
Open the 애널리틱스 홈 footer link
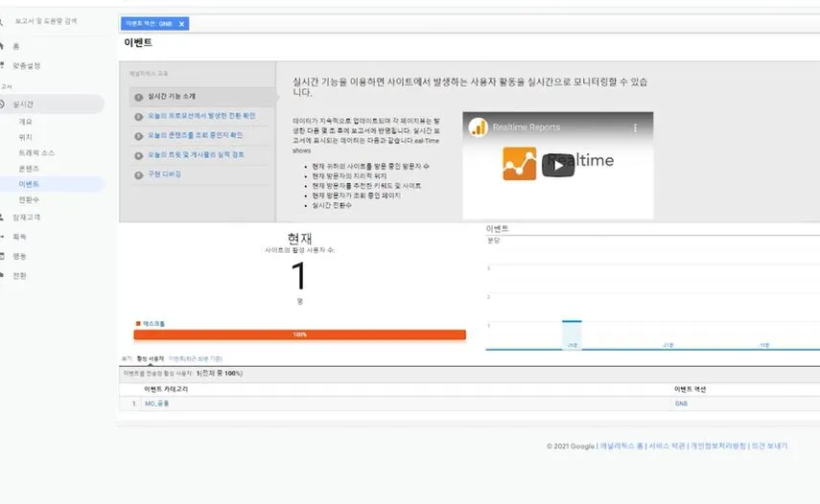tap(621, 446)
